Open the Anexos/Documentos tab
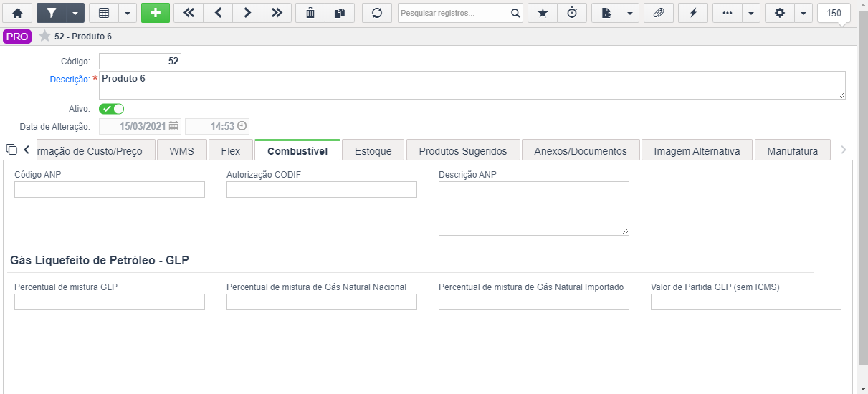Screen dimensions: 868x394 pos(581,151)
